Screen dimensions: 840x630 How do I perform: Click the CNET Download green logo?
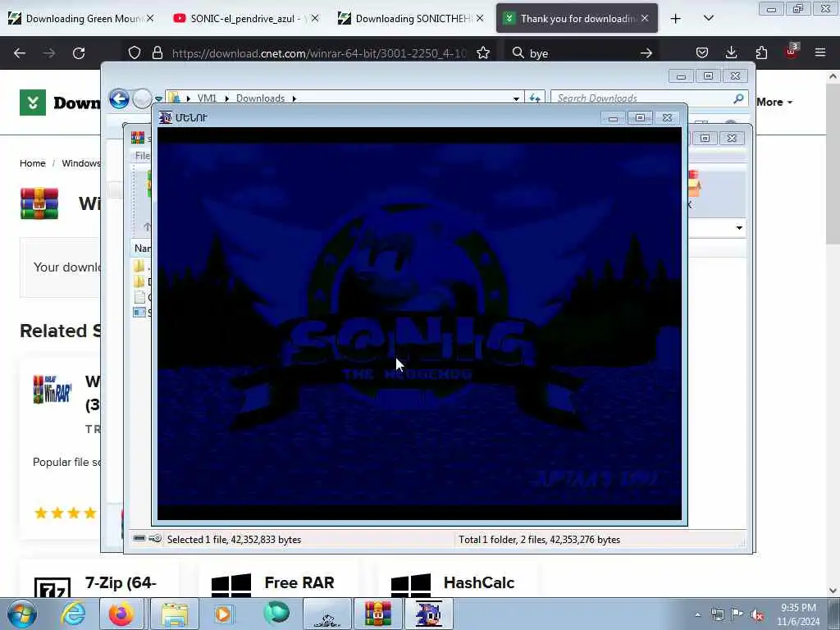pyautogui.click(x=33, y=103)
